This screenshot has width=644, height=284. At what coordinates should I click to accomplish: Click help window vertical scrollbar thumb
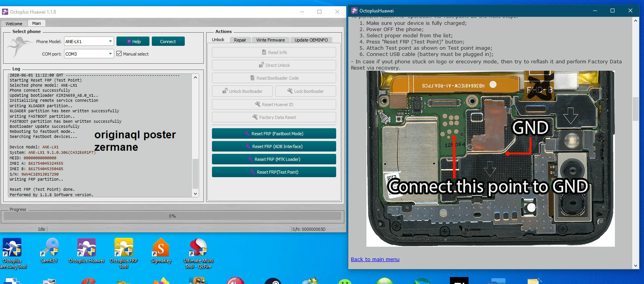(635, 109)
